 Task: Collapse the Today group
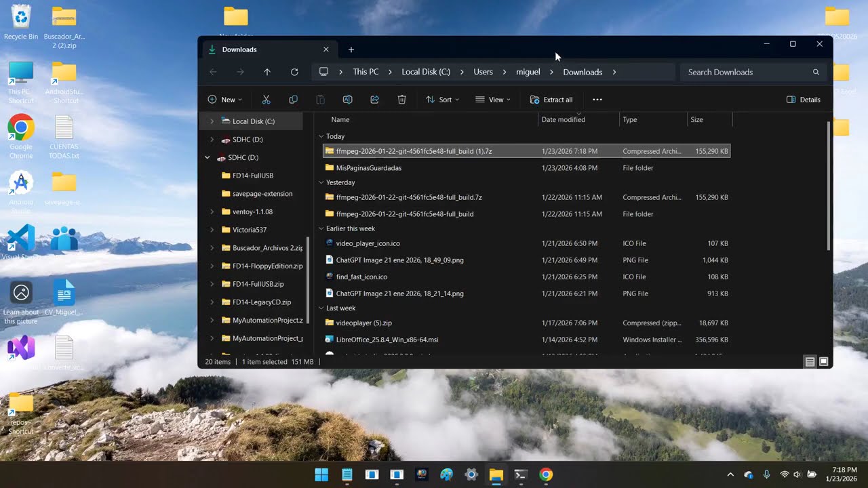tap(321, 136)
